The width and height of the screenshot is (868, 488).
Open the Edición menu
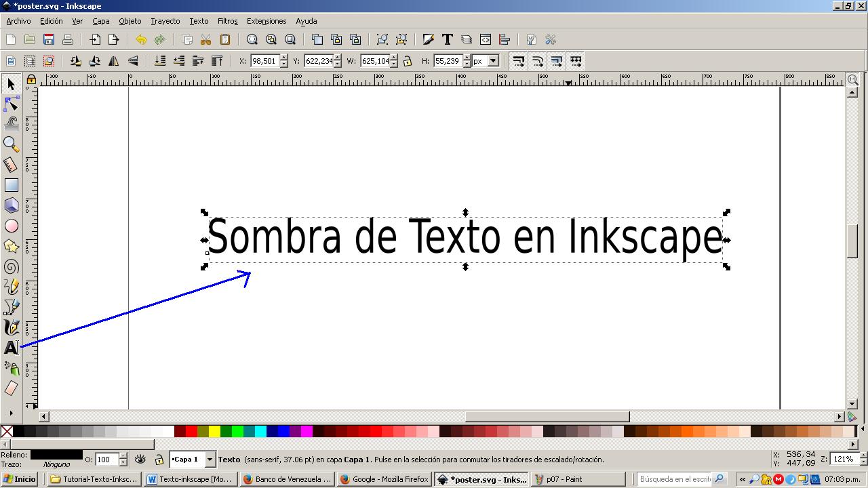tap(51, 21)
